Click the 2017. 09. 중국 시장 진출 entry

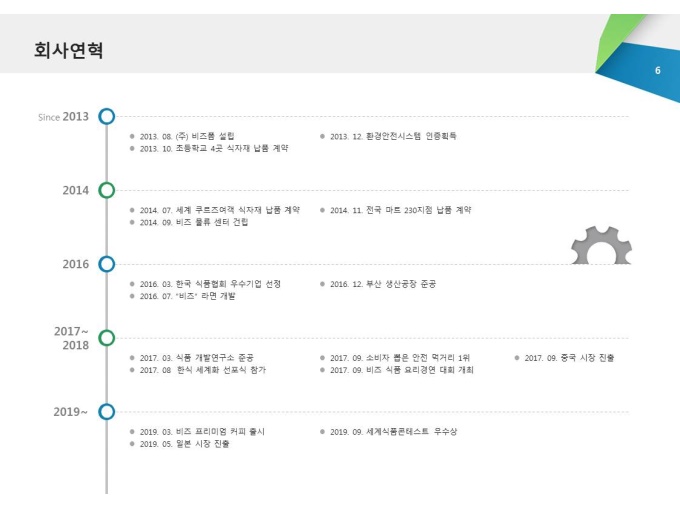[x=569, y=358]
